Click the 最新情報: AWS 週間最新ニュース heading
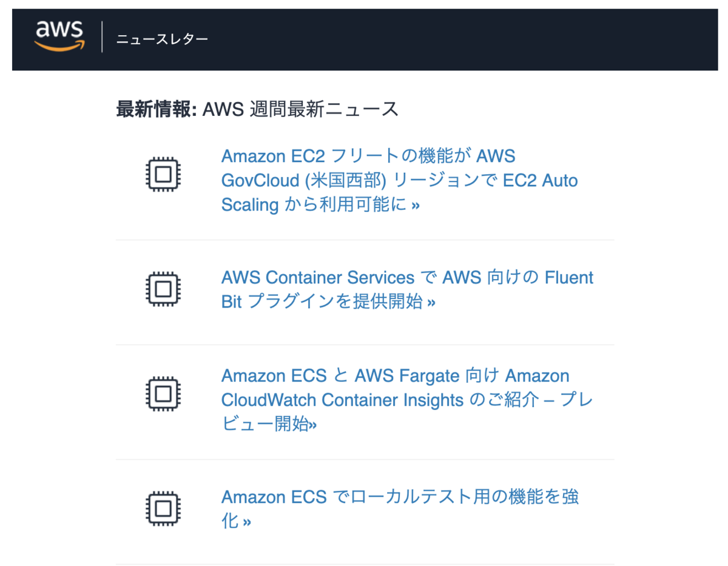This screenshot has height=566, width=728. tap(257, 109)
